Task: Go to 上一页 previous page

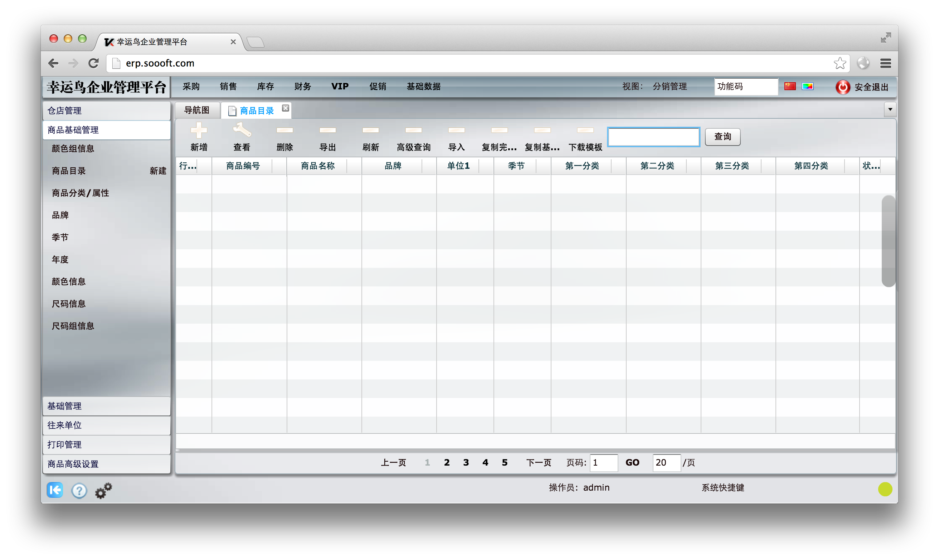Action: (x=393, y=462)
